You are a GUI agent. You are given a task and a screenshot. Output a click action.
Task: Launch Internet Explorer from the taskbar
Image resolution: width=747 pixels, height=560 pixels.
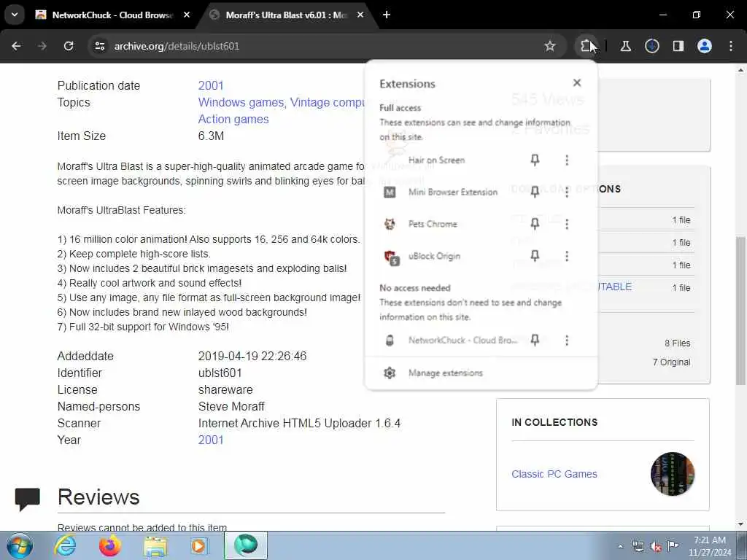(x=65, y=545)
